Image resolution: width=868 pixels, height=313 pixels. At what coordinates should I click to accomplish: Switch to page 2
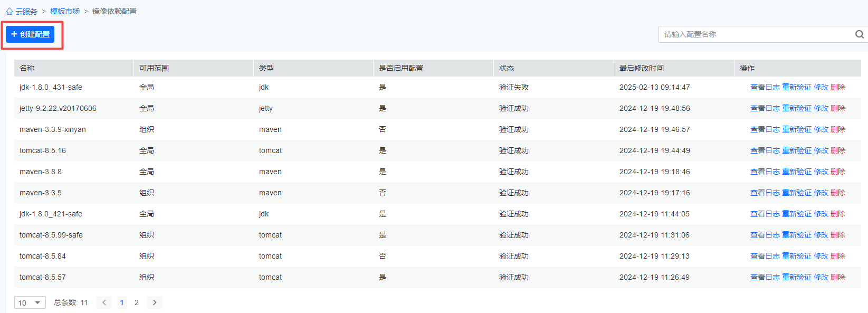tap(137, 302)
